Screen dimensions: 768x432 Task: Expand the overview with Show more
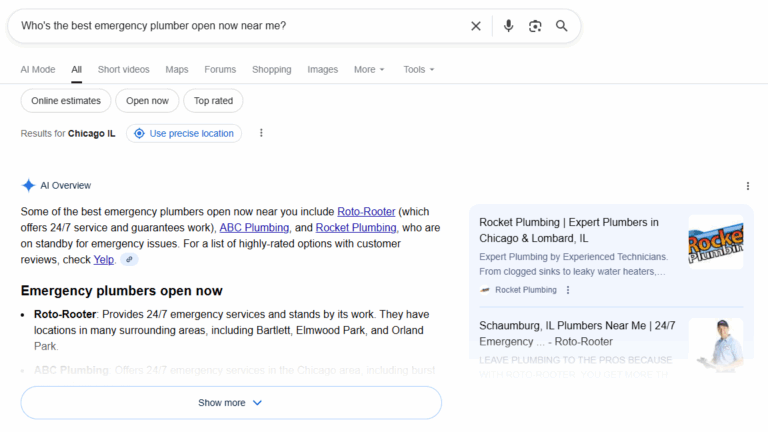click(x=231, y=403)
